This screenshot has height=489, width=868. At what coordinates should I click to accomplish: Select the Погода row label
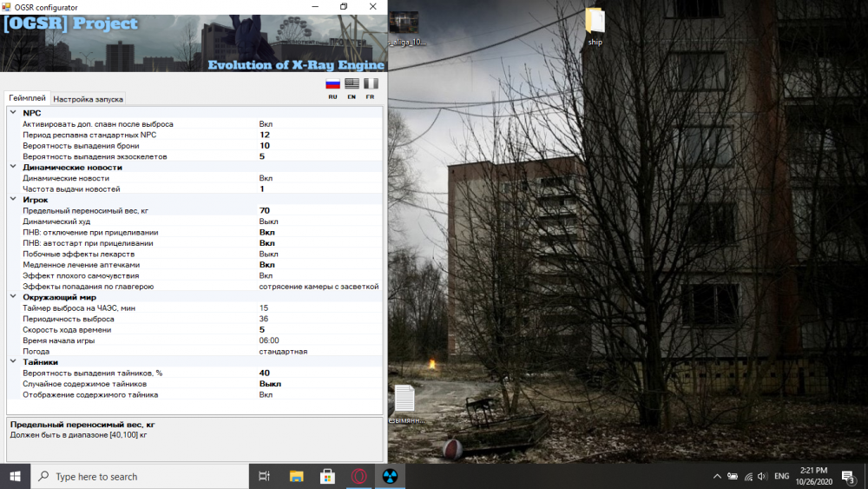click(36, 351)
